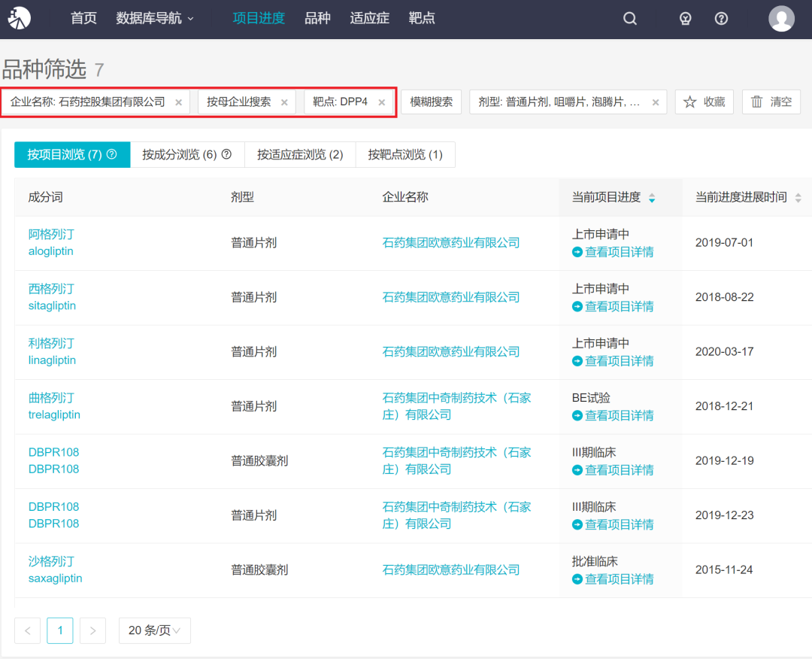Click the 企业名称 column header
Viewport: 812px width, 659px height.
(405, 197)
